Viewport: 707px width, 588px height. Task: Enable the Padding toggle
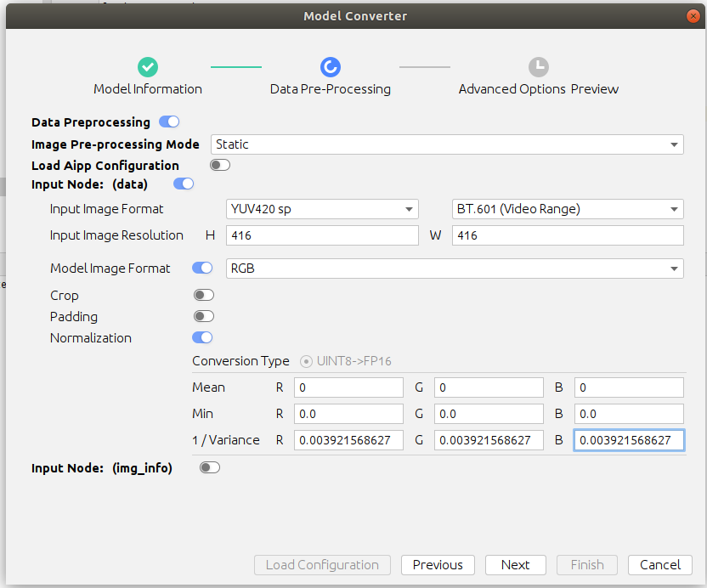[x=203, y=317]
